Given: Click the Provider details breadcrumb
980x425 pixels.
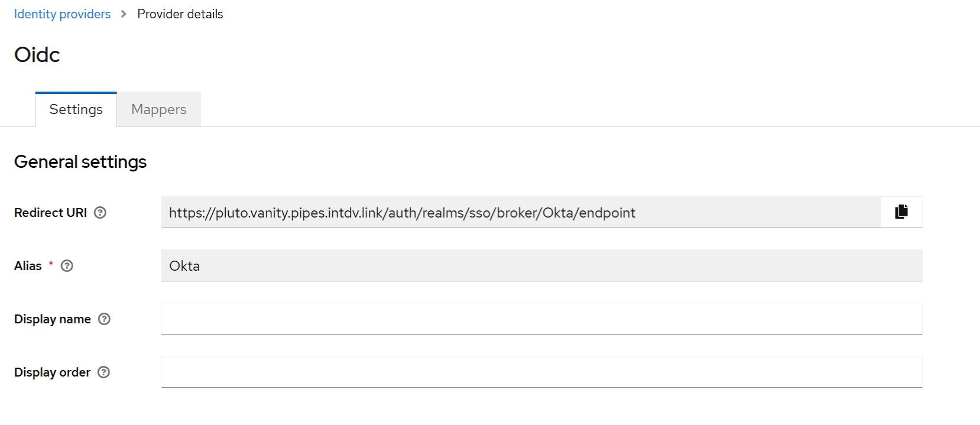Looking at the screenshot, I should pyautogui.click(x=180, y=14).
